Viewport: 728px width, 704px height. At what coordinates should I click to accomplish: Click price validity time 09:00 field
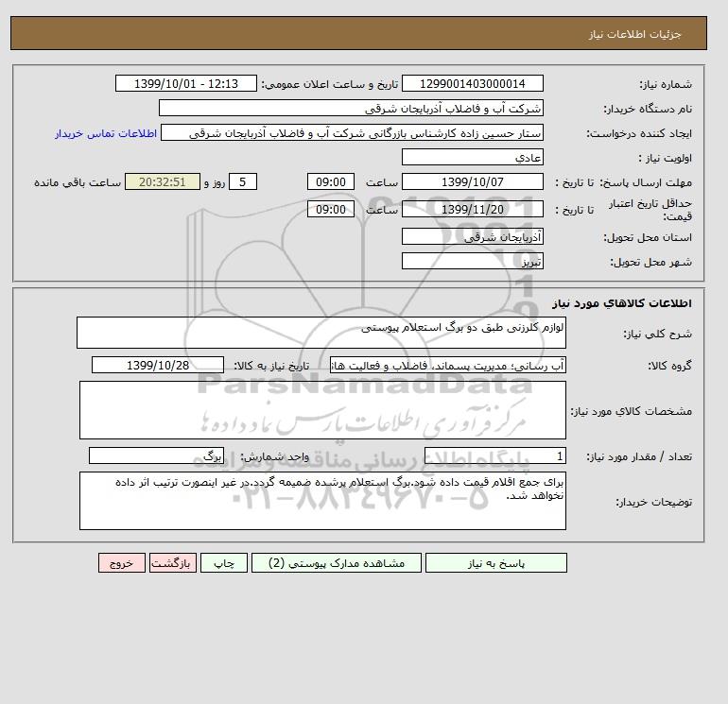pyautogui.click(x=331, y=209)
